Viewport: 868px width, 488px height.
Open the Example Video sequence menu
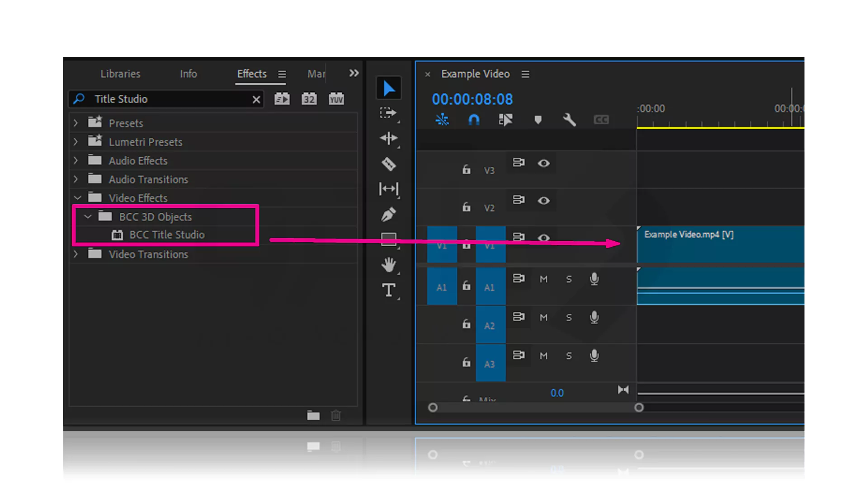point(525,74)
